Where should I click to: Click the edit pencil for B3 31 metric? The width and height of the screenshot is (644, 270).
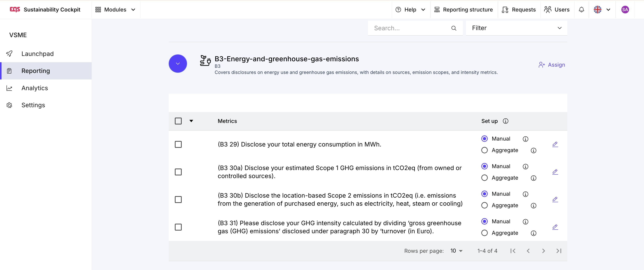coord(555,227)
